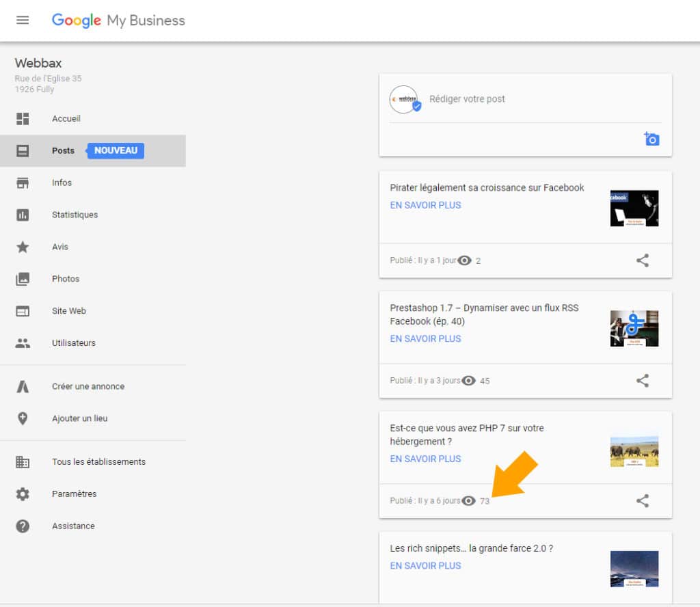Click the view count 45
The width and height of the screenshot is (700, 607).
click(485, 381)
